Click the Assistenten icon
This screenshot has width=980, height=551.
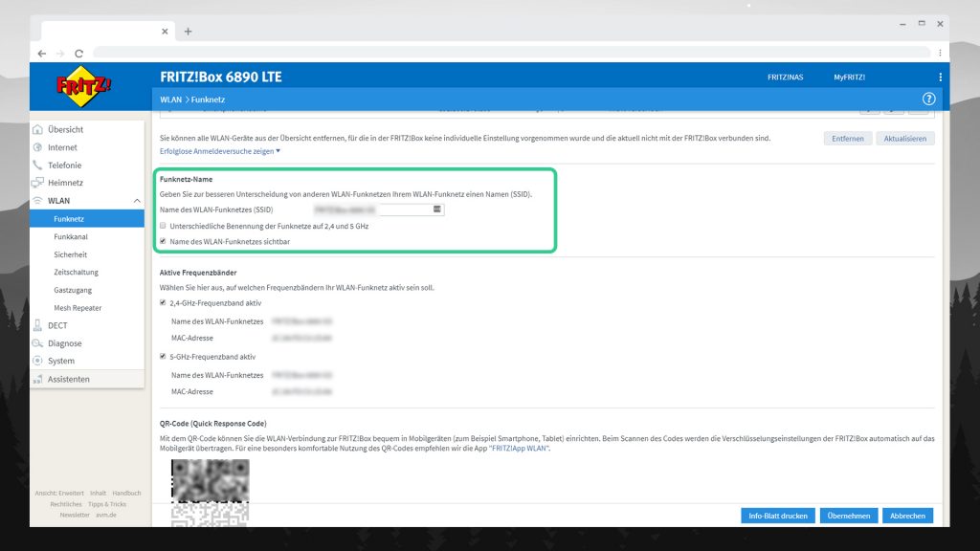[37, 379]
